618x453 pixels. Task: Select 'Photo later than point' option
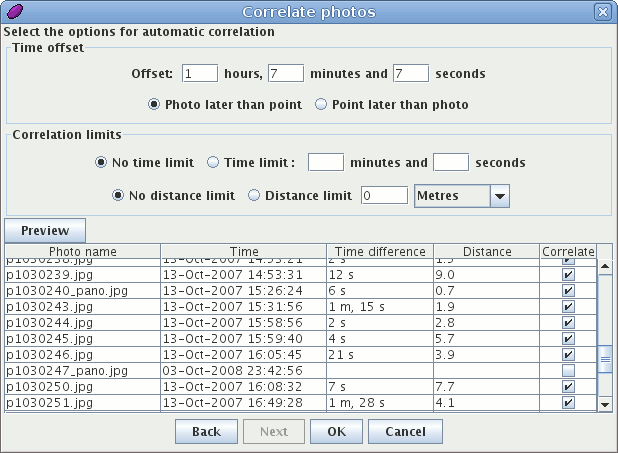coord(155,104)
